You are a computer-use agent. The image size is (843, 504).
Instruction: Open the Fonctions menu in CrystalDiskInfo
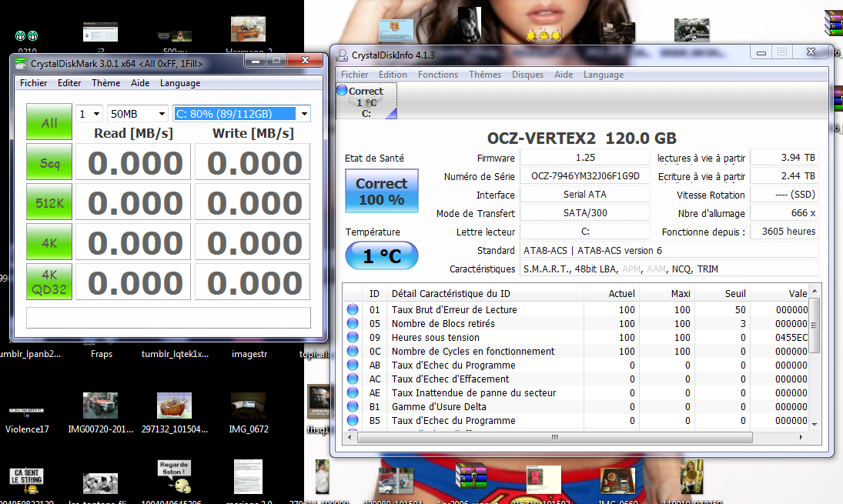[437, 75]
